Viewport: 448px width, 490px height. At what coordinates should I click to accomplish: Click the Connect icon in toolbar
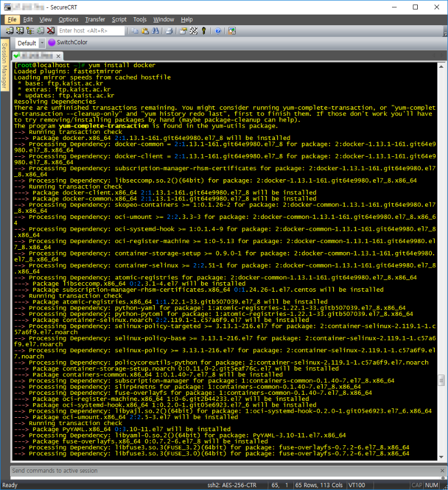(x=11, y=31)
